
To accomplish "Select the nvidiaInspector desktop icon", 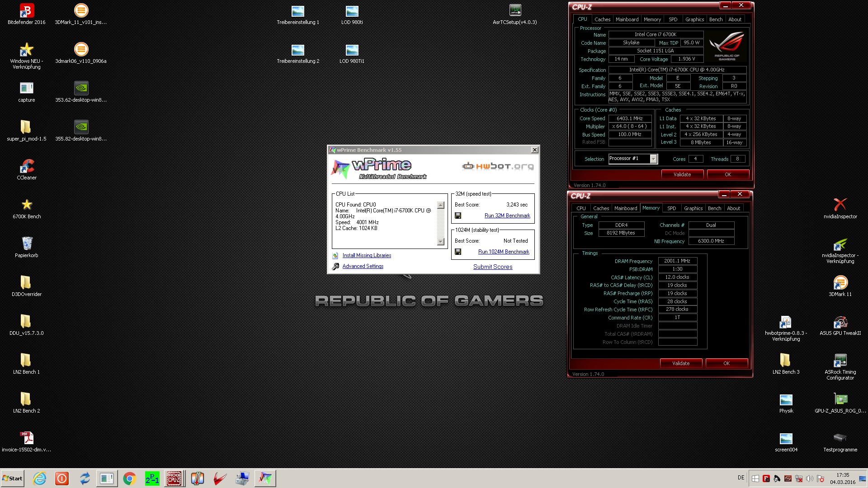I will (x=840, y=208).
